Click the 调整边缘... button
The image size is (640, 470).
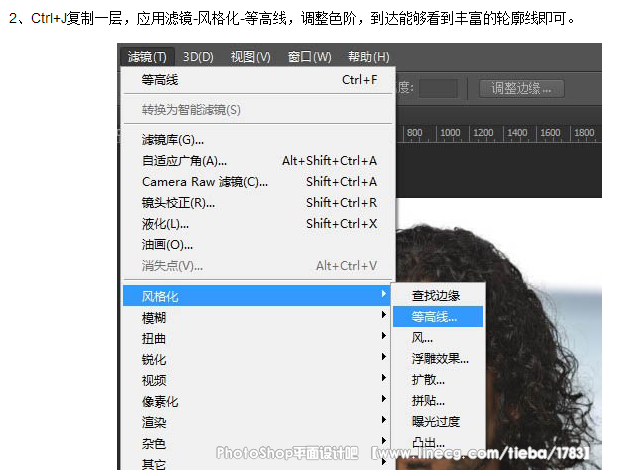[x=522, y=88]
